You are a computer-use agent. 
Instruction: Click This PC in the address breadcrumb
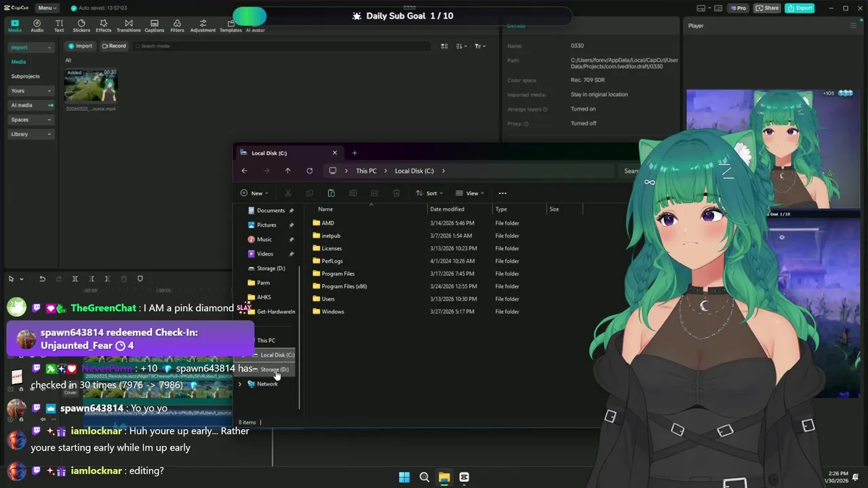tap(366, 171)
